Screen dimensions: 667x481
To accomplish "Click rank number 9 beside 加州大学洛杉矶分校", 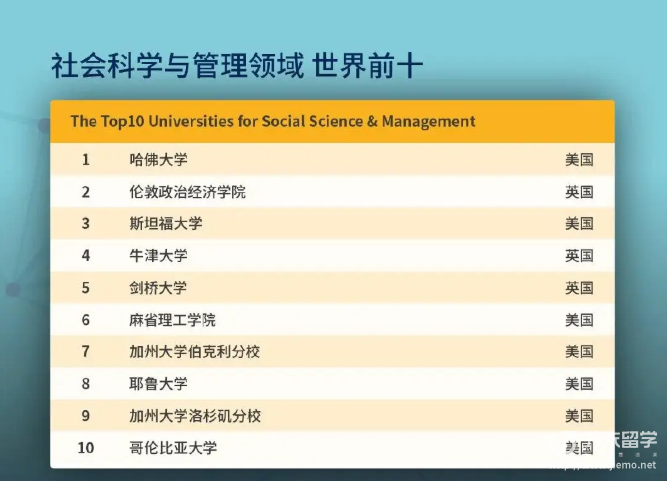I will click(86, 416).
